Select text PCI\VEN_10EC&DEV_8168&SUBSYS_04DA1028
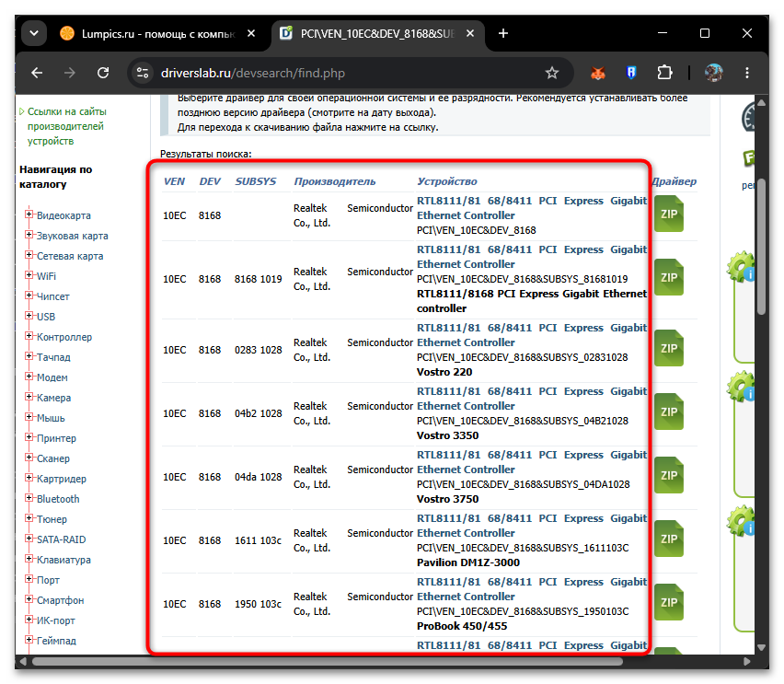 coord(523,484)
